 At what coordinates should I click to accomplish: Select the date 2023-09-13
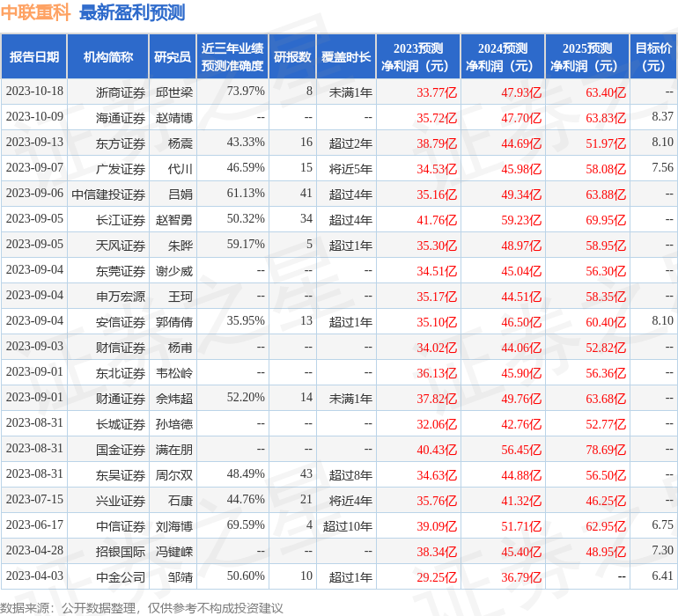click(x=34, y=143)
